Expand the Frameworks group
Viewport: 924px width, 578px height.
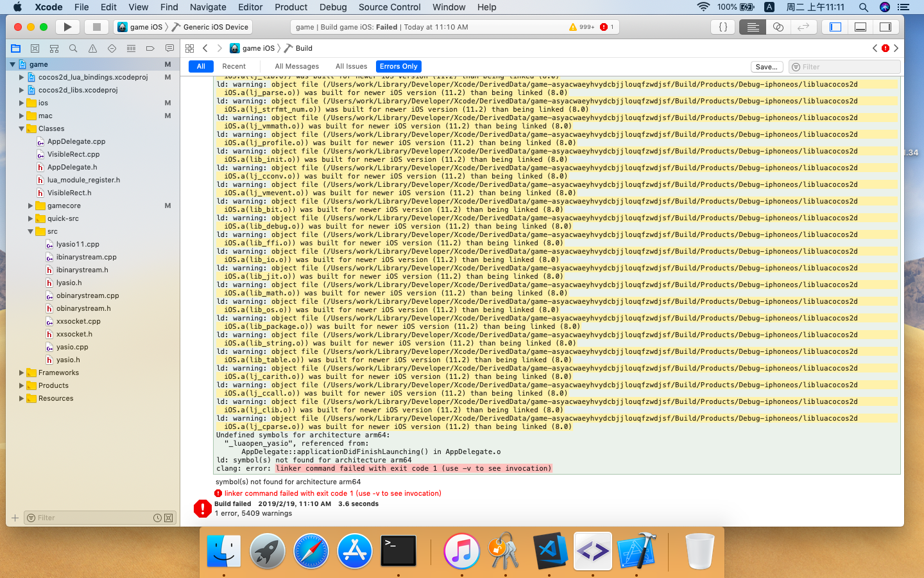(x=21, y=372)
